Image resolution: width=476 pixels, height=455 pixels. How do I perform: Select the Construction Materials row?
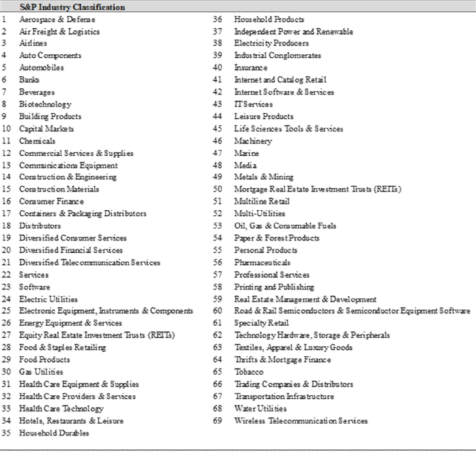pyautogui.click(x=59, y=189)
